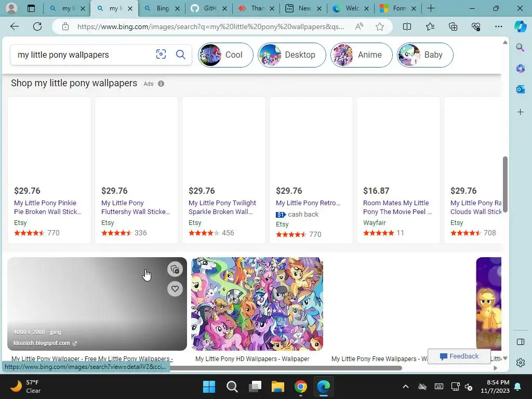Open the Favorites list icon
Screen dimensions: 532x399
[x=430, y=26]
